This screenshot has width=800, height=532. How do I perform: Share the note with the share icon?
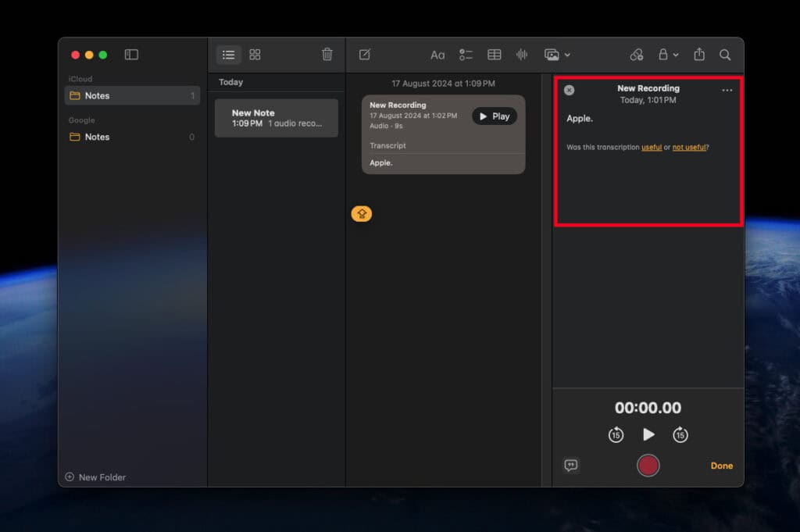(698, 55)
